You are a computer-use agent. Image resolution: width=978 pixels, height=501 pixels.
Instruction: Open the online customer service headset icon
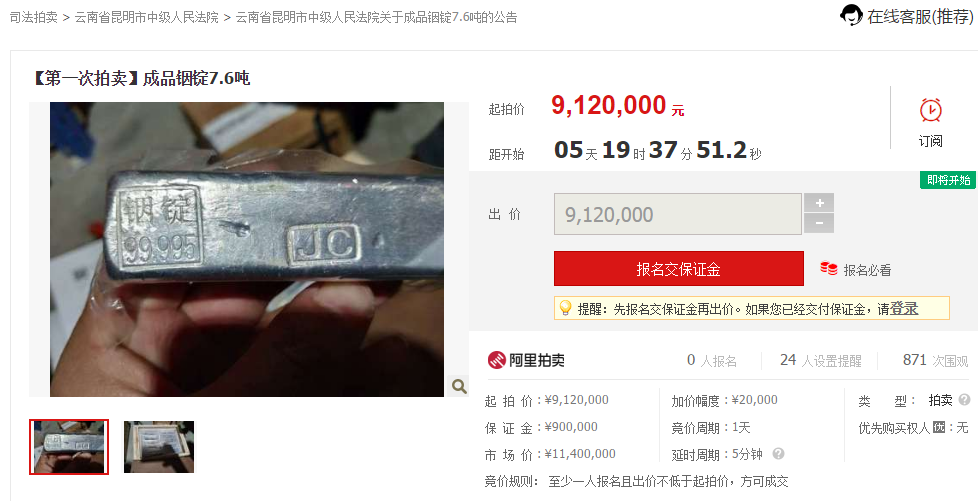(851, 15)
